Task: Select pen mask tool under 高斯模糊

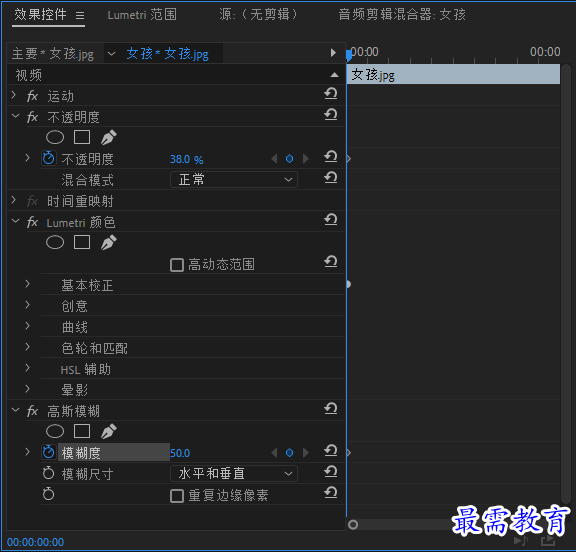Action: [109, 432]
